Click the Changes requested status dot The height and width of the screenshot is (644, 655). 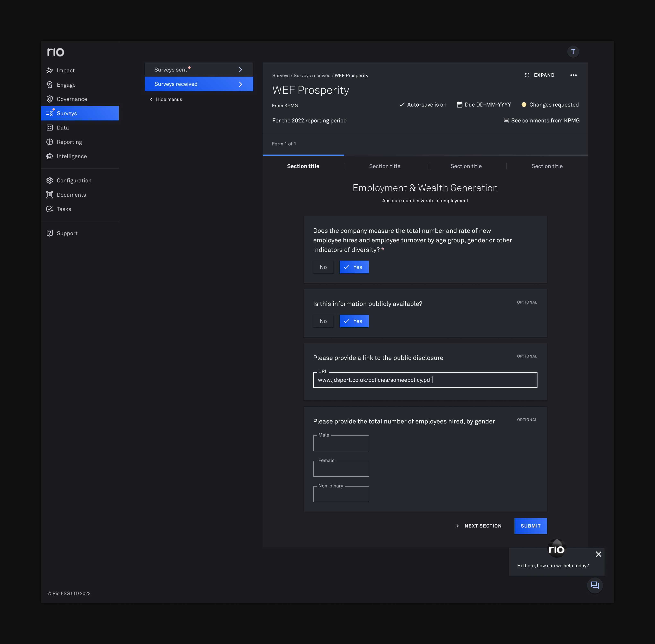[x=524, y=104]
